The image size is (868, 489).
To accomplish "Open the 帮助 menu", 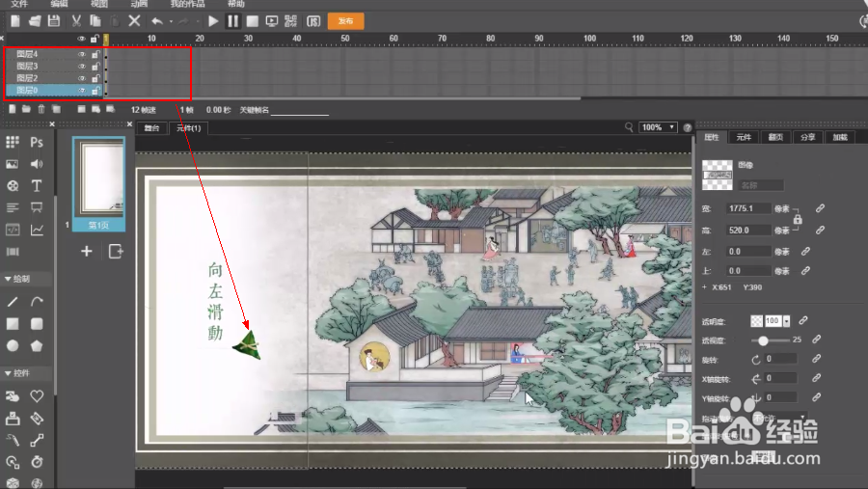I will (x=236, y=4).
